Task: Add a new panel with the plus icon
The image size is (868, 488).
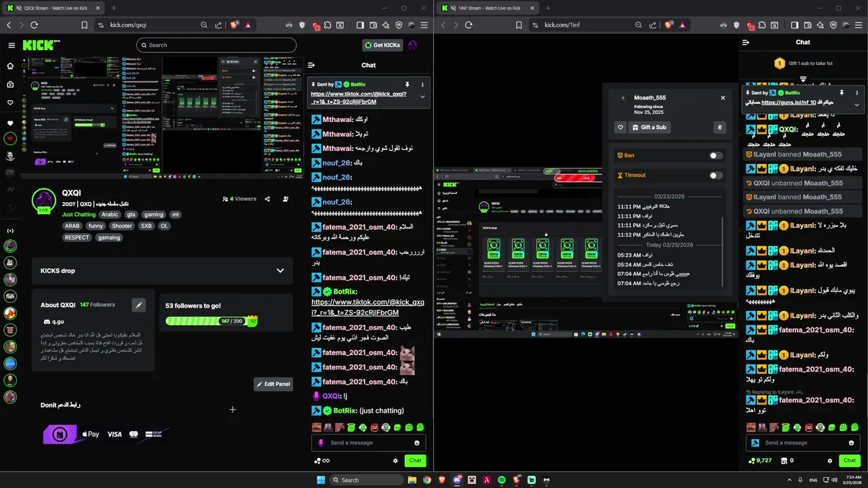Action: [233, 409]
